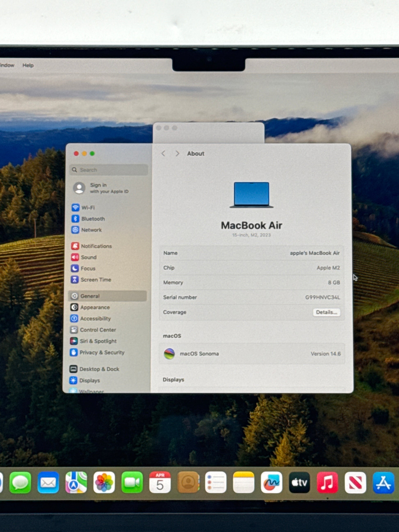Click the macOS Sonoma version row
The height and width of the screenshot is (532, 399).
[252, 354]
